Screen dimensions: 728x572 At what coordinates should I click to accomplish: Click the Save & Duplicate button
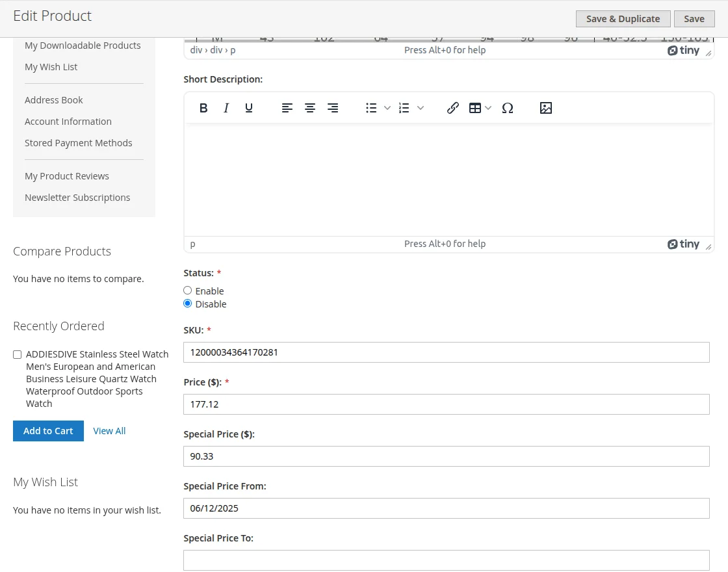[x=622, y=19]
